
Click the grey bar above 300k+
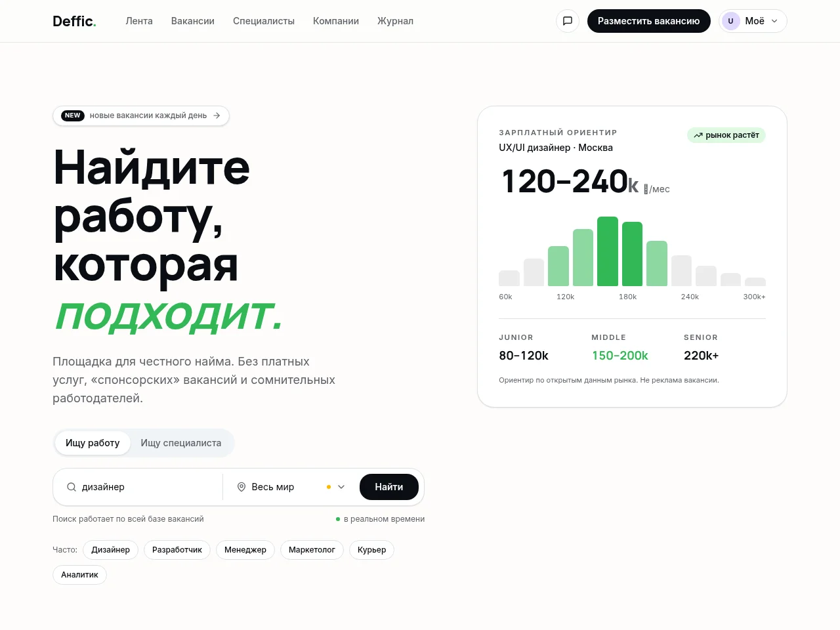click(755, 282)
